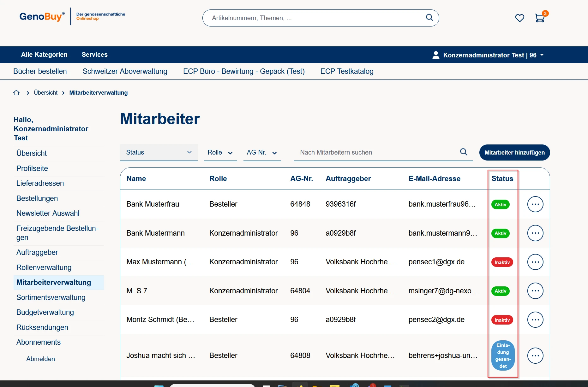This screenshot has width=588, height=387.
Task: Open the Alle Kategorien menu
Action: coord(44,55)
